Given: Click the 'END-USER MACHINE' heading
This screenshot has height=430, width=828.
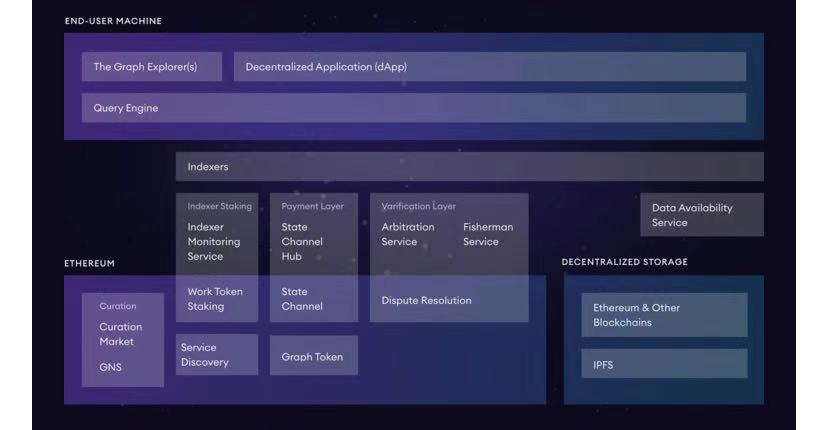Looking at the screenshot, I should 113,21.
